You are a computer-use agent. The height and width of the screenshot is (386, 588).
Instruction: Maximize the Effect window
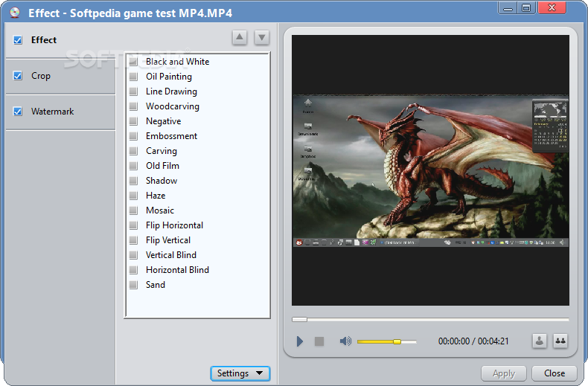[x=526, y=8]
